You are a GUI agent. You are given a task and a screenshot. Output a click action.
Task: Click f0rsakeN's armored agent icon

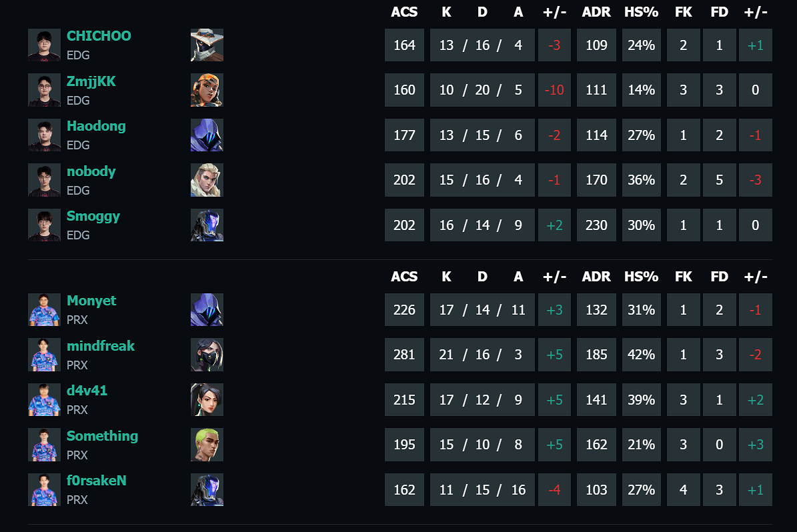click(207, 489)
